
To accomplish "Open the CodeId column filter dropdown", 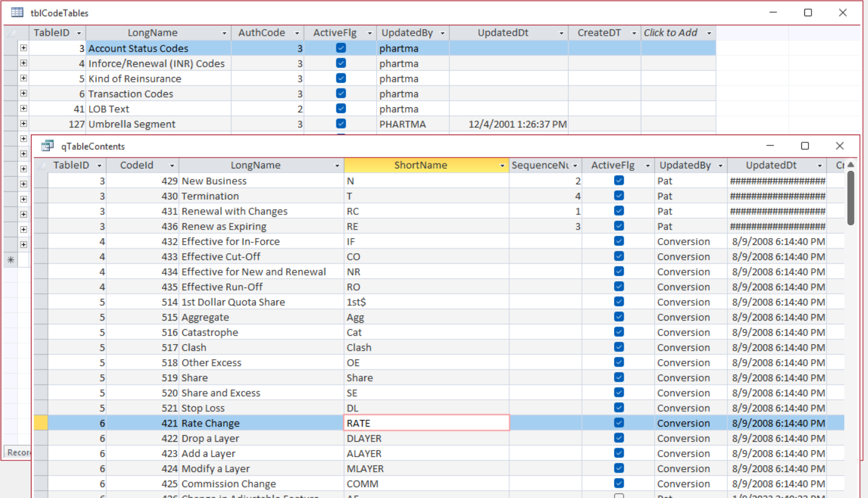I will 172,165.
